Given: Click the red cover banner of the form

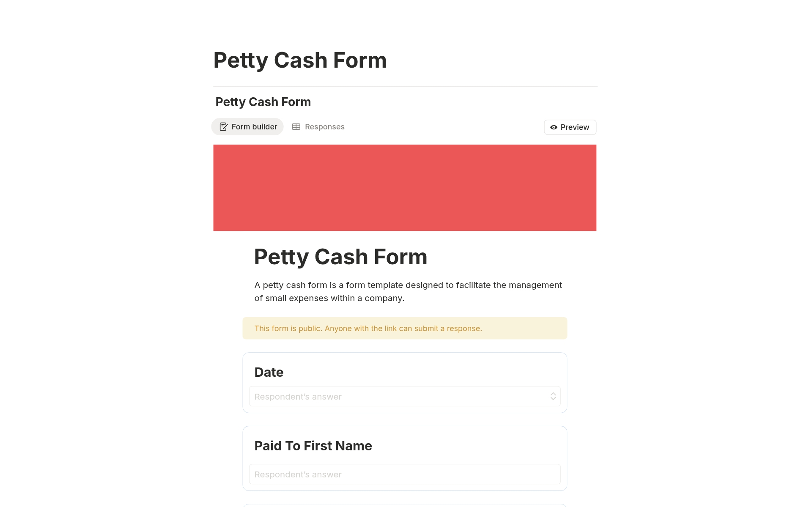Looking at the screenshot, I should pos(404,187).
